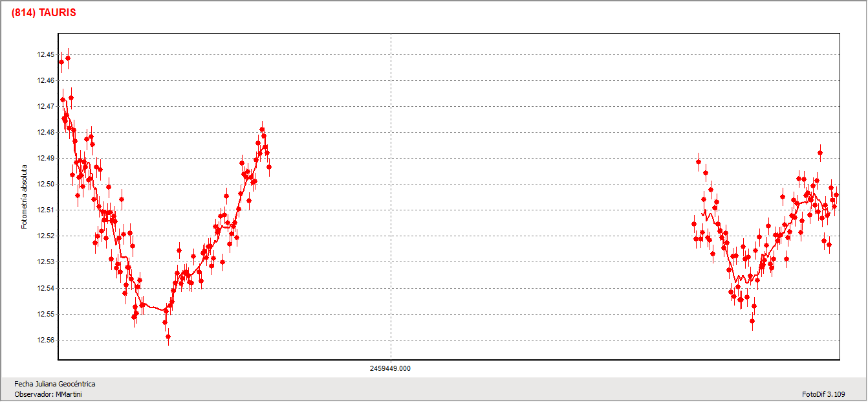This screenshot has height=402, width=868.
Task: Click the 12.45 value on the magnitude axis
Action: [x=46, y=54]
